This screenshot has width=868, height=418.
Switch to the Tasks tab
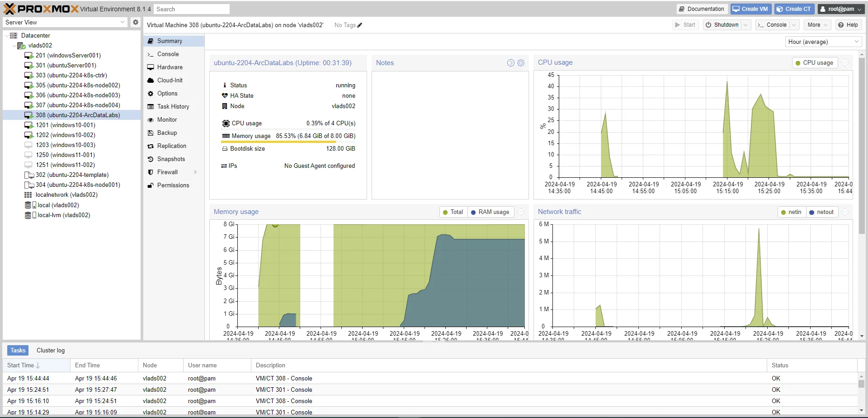[x=18, y=351]
